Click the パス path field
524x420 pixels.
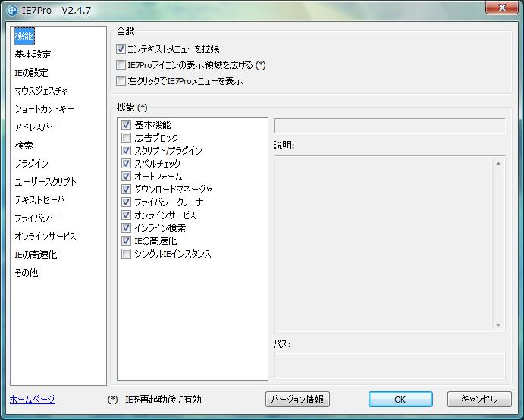point(389,365)
